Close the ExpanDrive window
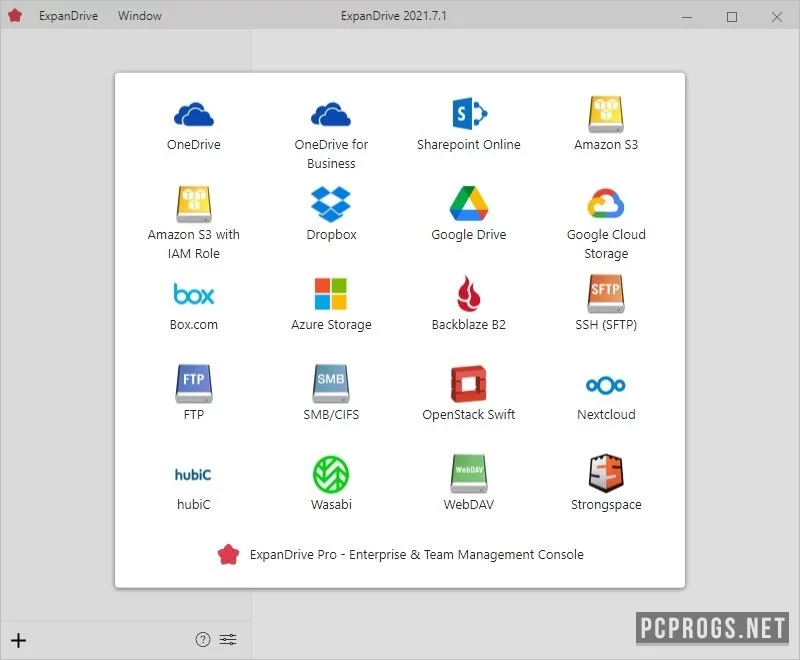 [777, 17]
